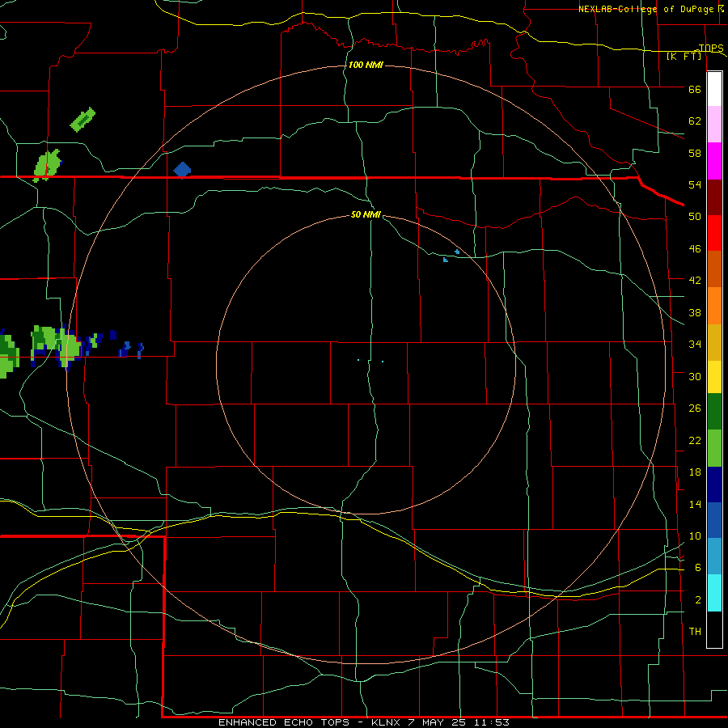
Task: Click the '30' legend value
Action: pyautogui.click(x=695, y=376)
